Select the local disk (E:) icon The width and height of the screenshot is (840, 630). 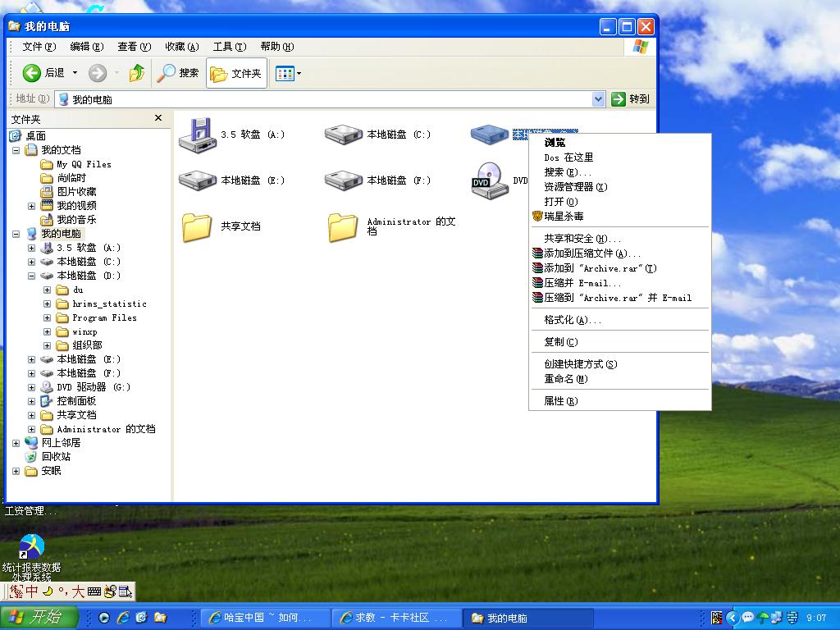point(198,180)
